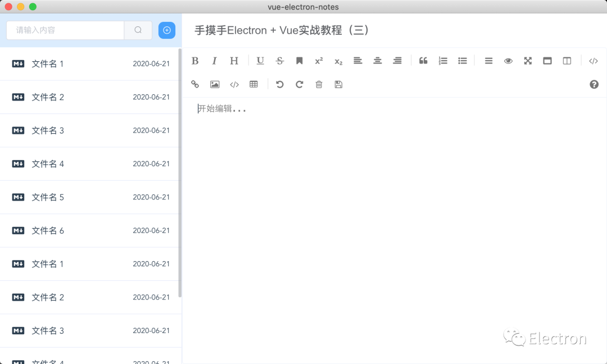The height and width of the screenshot is (364, 607).
Task: Add a new note with blue plus button
Action: (x=167, y=30)
